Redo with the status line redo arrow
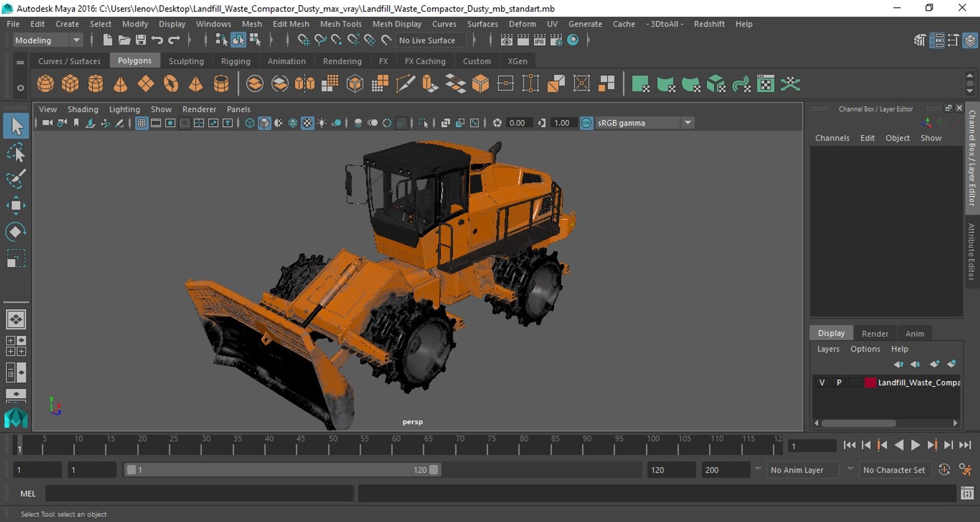The height and width of the screenshot is (522, 980). click(x=174, y=40)
